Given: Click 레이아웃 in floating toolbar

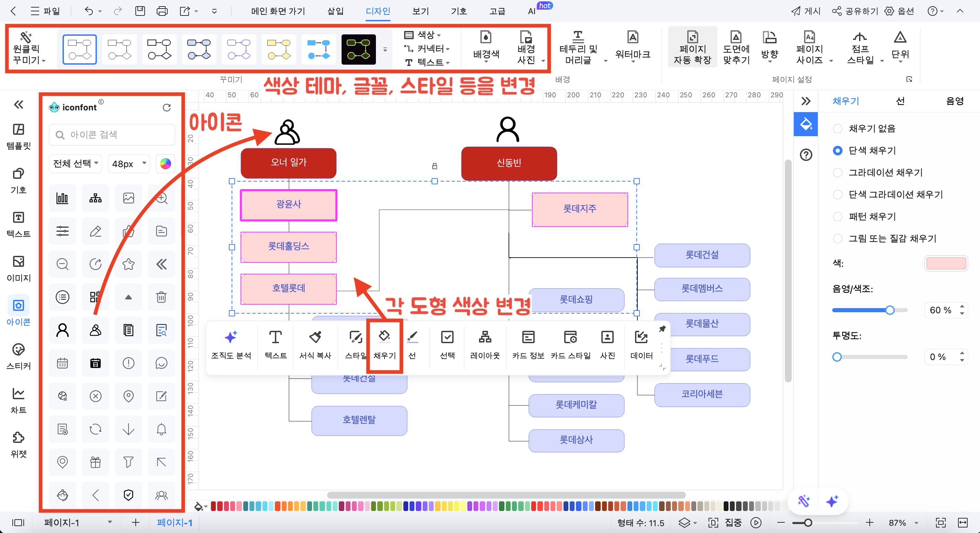Looking at the screenshot, I should [485, 345].
